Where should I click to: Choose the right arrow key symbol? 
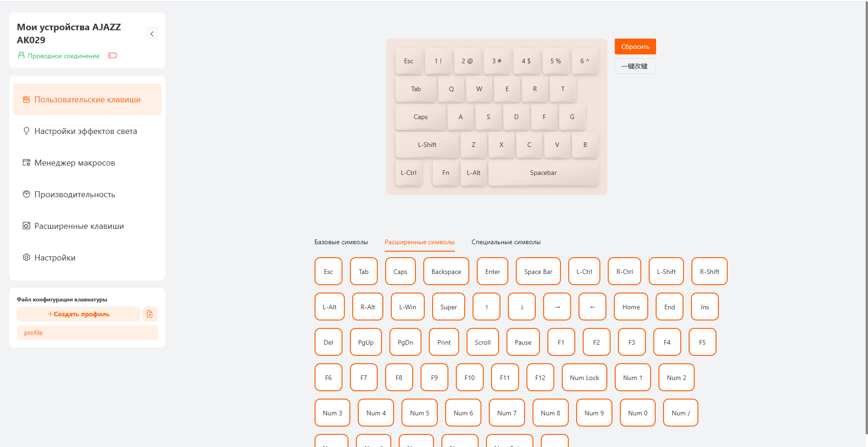pos(557,307)
